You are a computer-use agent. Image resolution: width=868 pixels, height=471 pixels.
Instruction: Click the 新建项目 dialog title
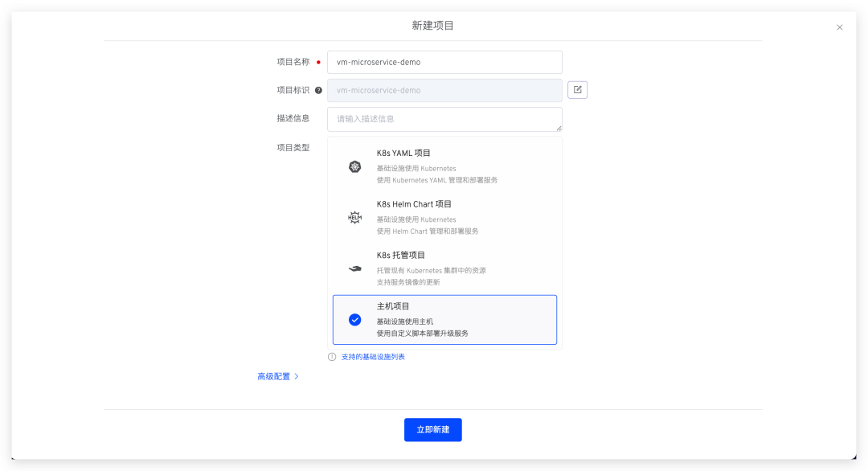coord(433,26)
